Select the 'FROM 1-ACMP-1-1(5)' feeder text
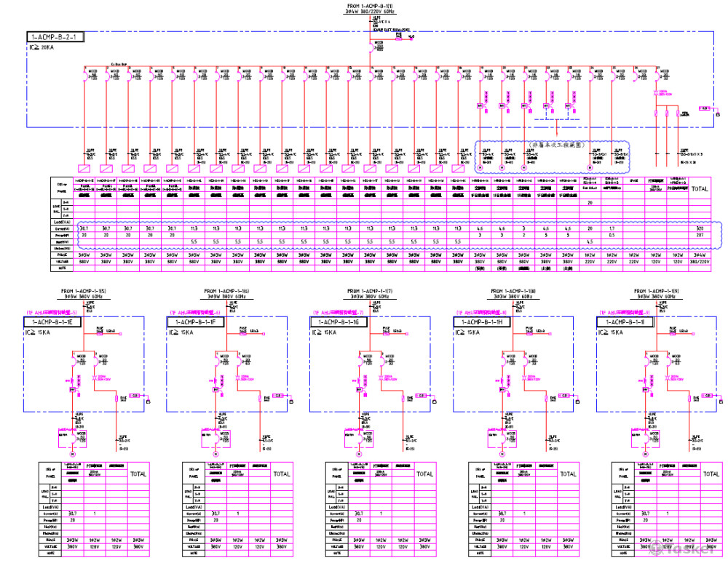 (x=84, y=290)
